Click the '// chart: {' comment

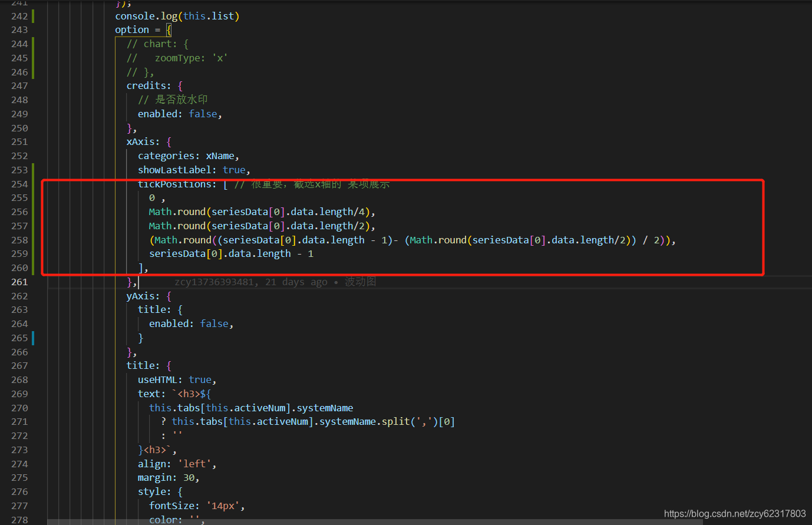(x=157, y=44)
